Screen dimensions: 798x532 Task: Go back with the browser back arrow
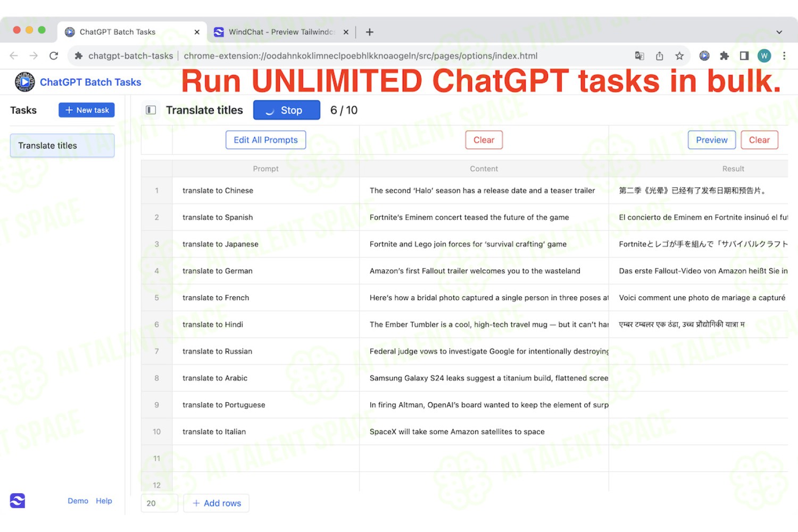tap(14, 56)
